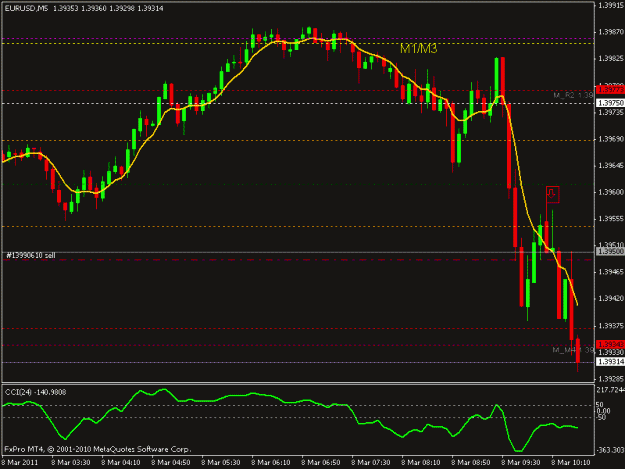Screen dimensions: 625x469
Task: Click the 8 Mar 2011 date label
Action: [20, 462]
